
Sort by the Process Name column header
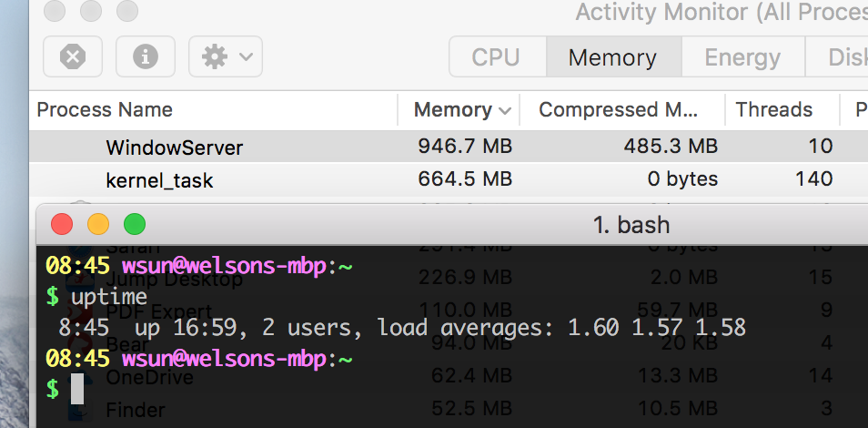point(105,110)
